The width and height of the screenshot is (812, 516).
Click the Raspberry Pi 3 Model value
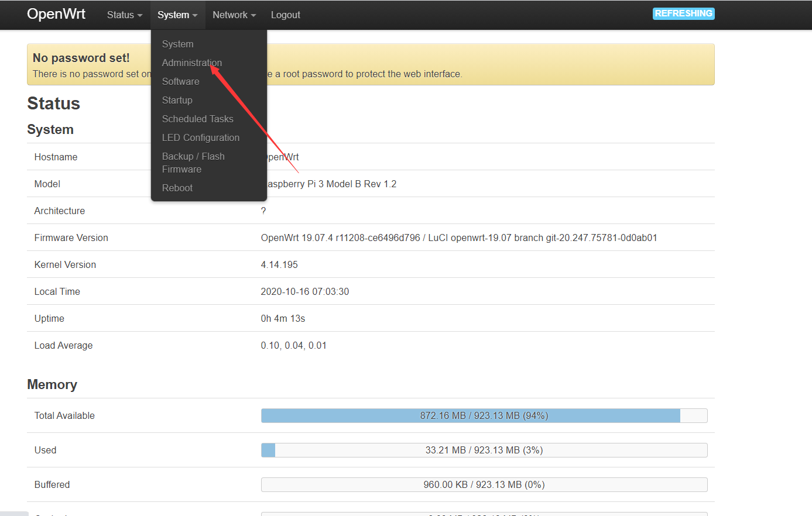pyautogui.click(x=332, y=184)
